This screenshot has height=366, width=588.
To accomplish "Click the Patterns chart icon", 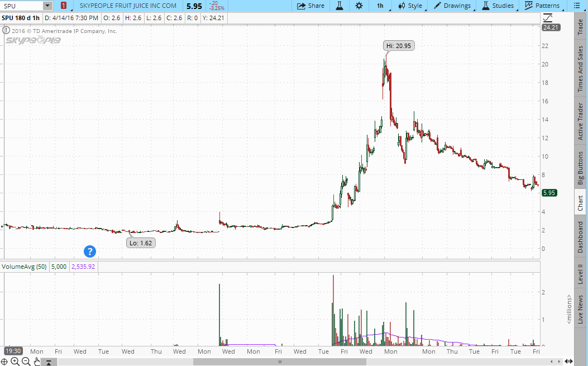I will [x=529, y=6].
